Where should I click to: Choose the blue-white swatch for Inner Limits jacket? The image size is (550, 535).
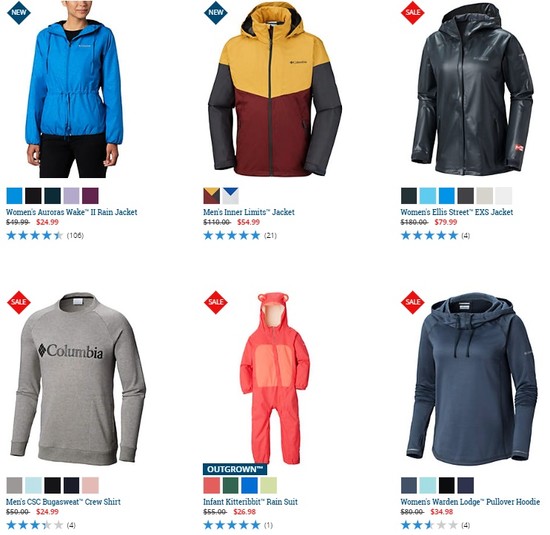(230, 196)
